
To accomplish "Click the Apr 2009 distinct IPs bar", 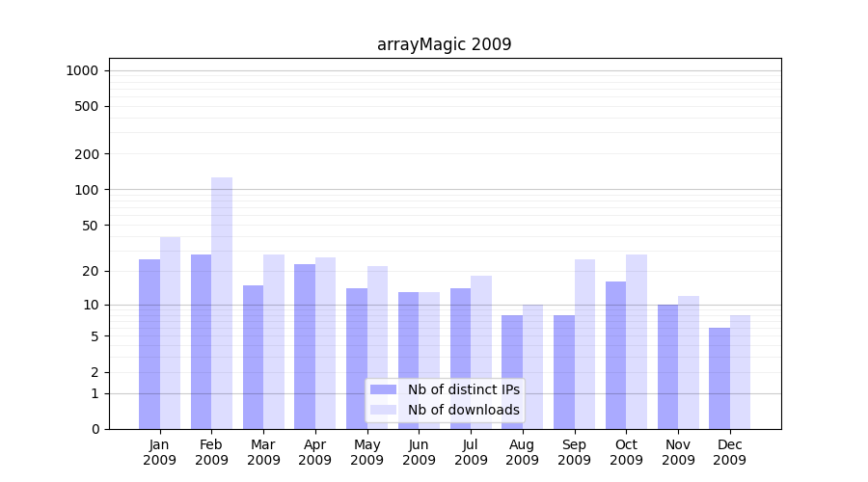I will pyautogui.click(x=305, y=346).
